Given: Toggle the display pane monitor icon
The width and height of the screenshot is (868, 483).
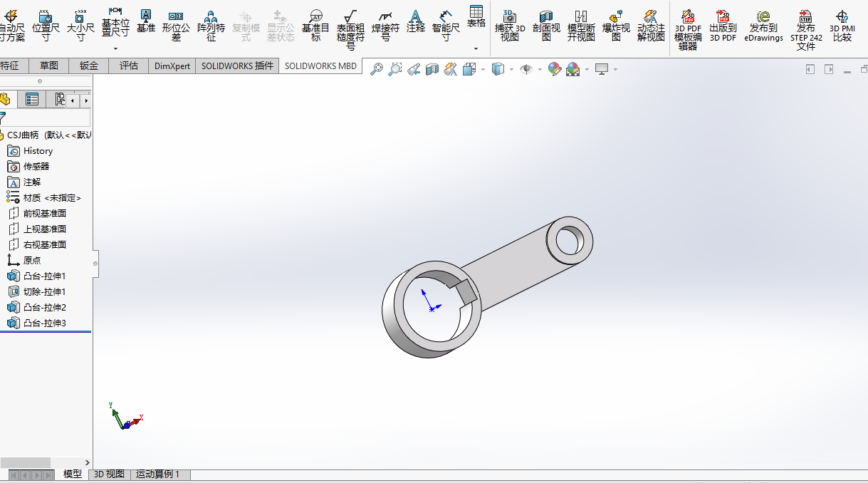Looking at the screenshot, I should coord(602,69).
